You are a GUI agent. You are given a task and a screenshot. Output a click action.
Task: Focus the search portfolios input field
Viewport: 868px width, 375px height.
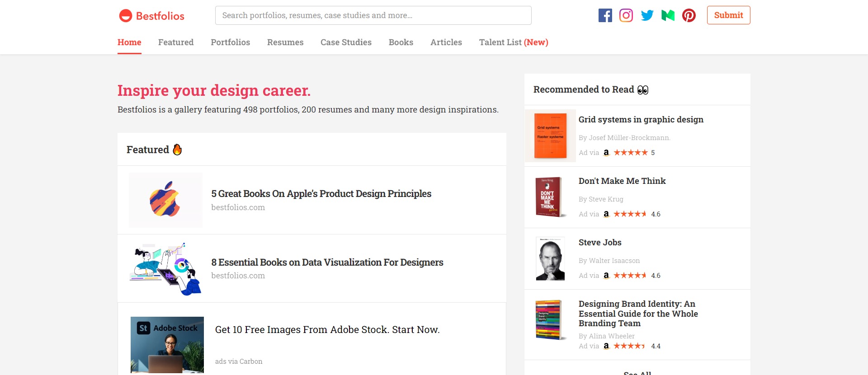click(373, 15)
